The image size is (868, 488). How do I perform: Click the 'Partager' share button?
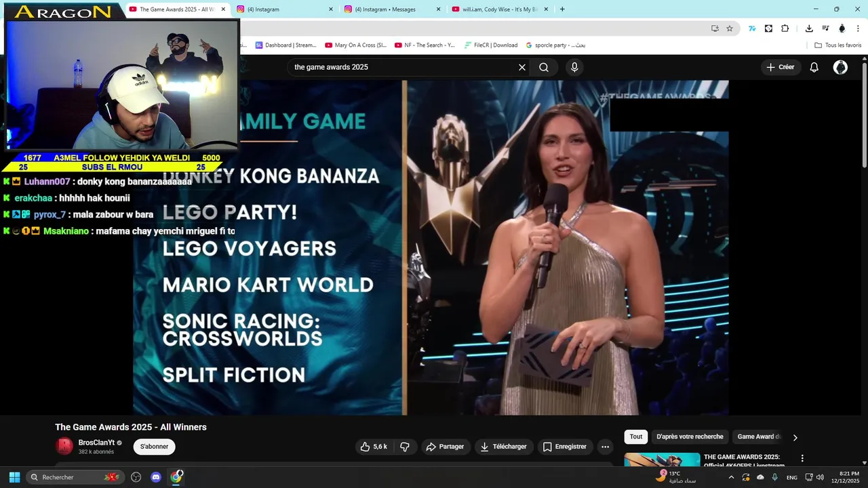(445, 447)
